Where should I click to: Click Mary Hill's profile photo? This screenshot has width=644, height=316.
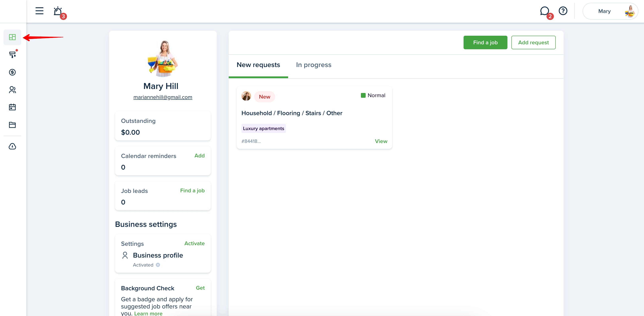tap(163, 58)
